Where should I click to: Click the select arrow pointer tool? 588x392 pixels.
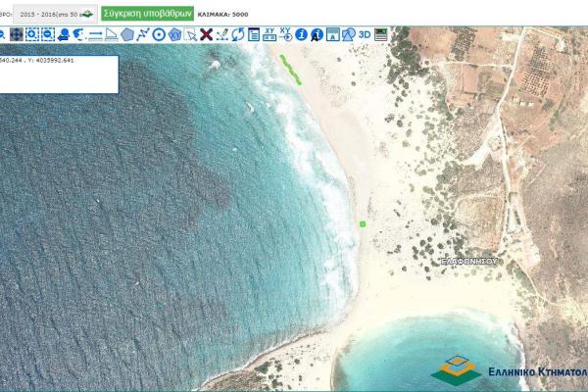190,34
